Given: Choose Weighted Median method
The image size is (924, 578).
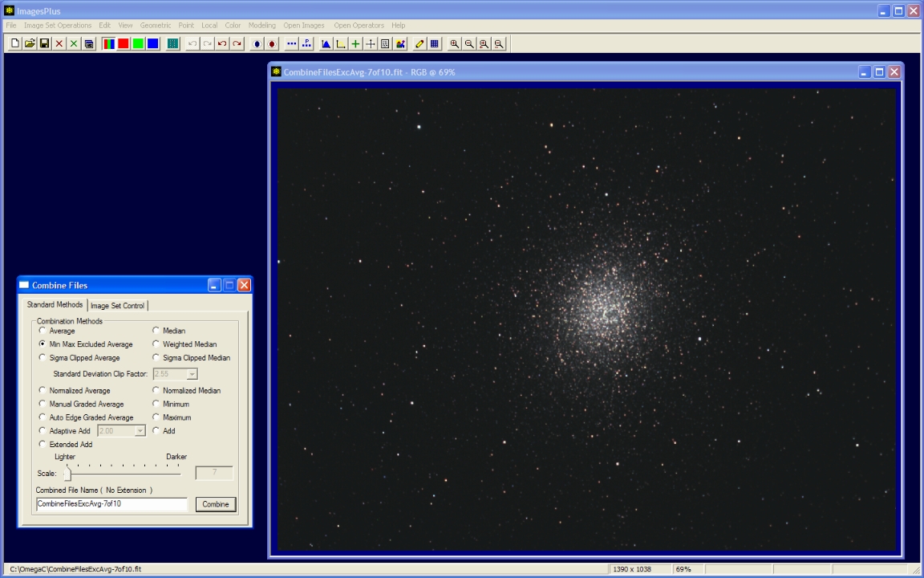Looking at the screenshot, I should (x=156, y=344).
